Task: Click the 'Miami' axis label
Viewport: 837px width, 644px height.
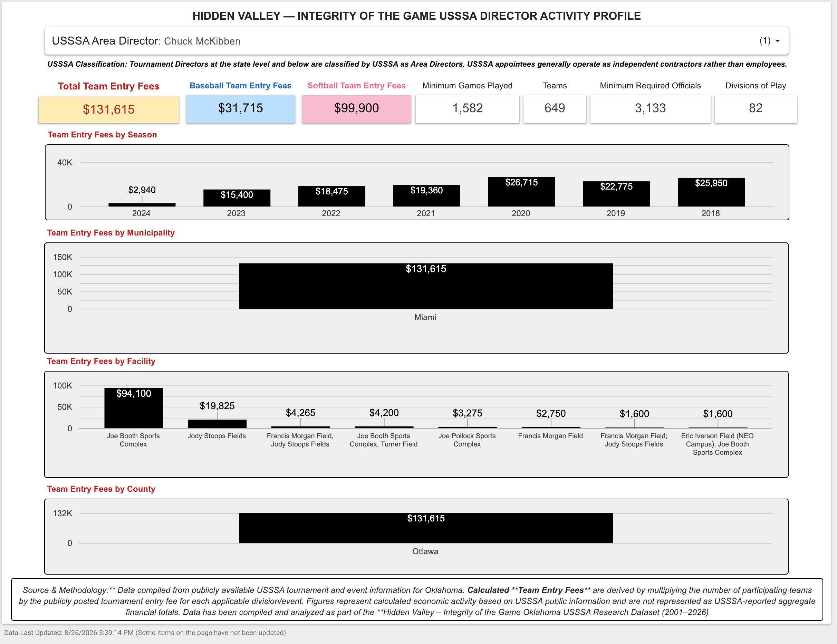Action: pyautogui.click(x=425, y=317)
